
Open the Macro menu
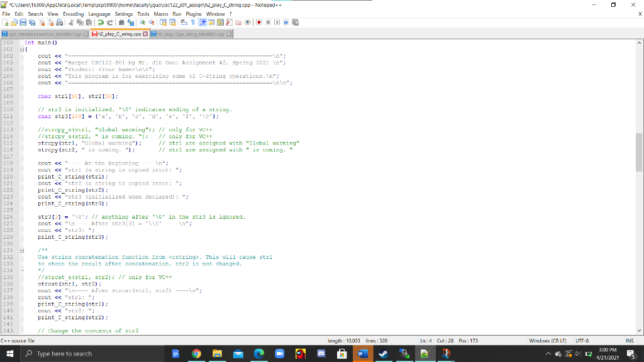tap(160, 14)
